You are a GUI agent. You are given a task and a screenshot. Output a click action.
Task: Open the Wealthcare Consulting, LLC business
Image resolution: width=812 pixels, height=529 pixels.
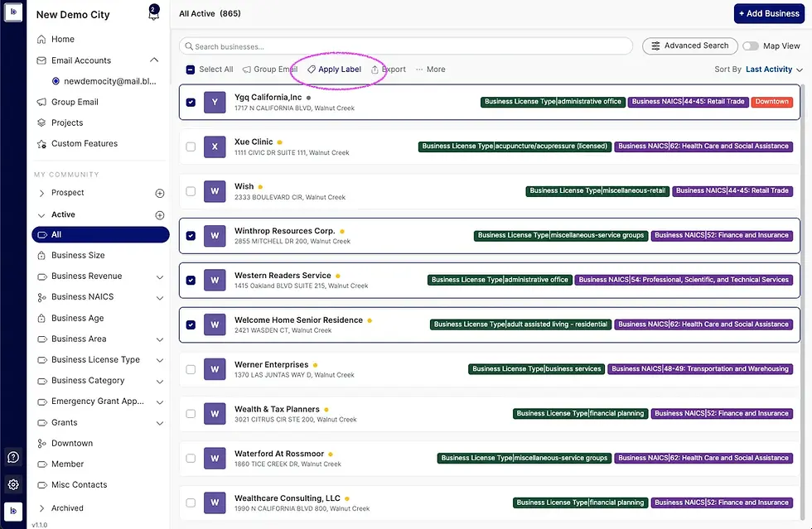288,498
